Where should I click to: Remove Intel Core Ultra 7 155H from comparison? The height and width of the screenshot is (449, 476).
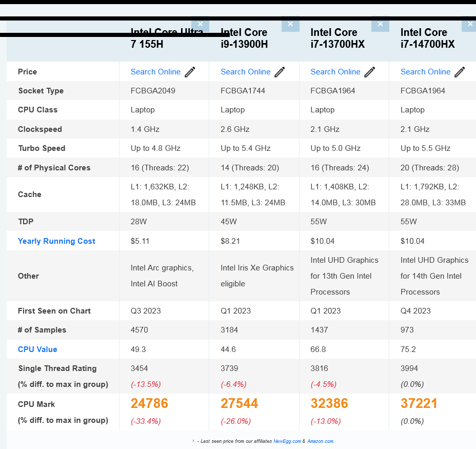pyautogui.click(x=201, y=24)
